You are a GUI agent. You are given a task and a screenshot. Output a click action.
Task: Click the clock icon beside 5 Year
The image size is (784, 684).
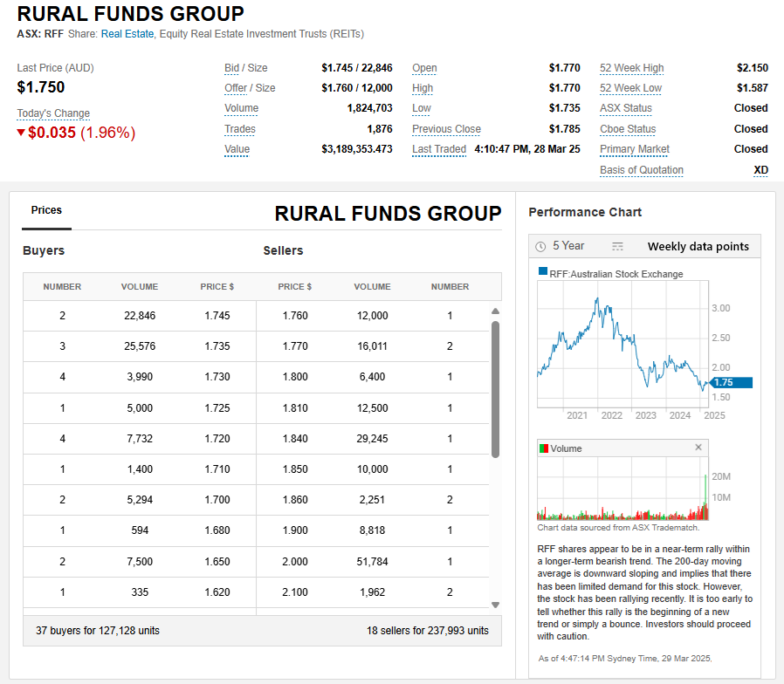(540, 247)
